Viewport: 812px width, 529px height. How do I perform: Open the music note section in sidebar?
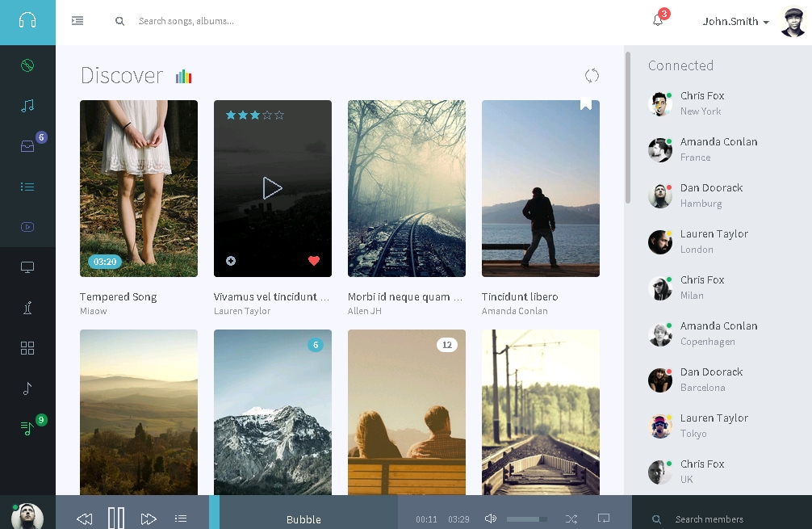[x=27, y=106]
